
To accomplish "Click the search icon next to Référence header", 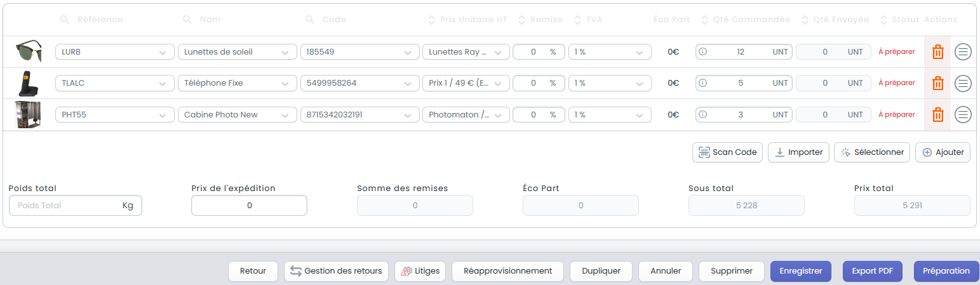I will [65, 20].
